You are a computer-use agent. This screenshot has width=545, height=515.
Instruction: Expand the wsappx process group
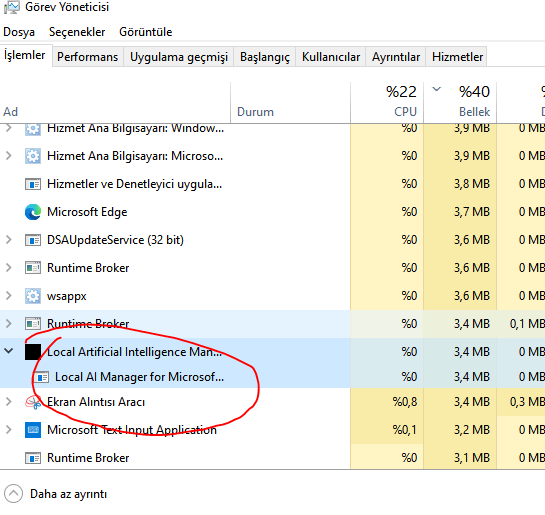pyautogui.click(x=9, y=296)
